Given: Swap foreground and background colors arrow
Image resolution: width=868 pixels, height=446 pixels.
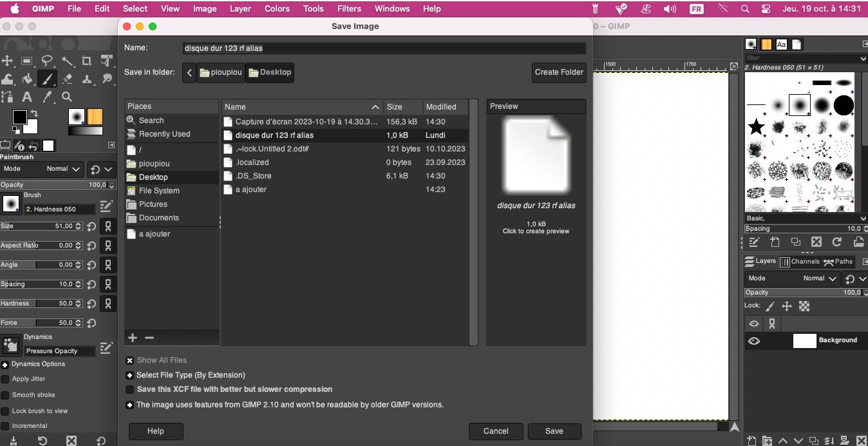Looking at the screenshot, I should (34, 113).
